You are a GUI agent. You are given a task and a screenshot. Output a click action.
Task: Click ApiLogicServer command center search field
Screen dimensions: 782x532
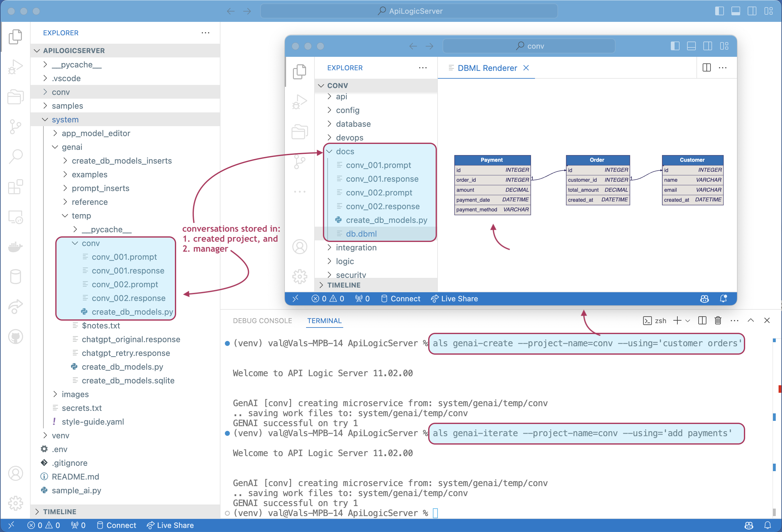[x=409, y=11]
